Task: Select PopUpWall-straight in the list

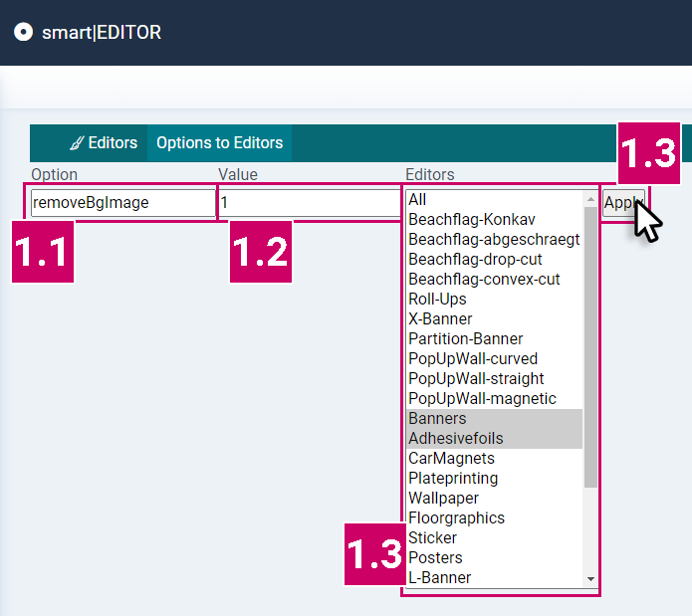Action: [x=494, y=378]
